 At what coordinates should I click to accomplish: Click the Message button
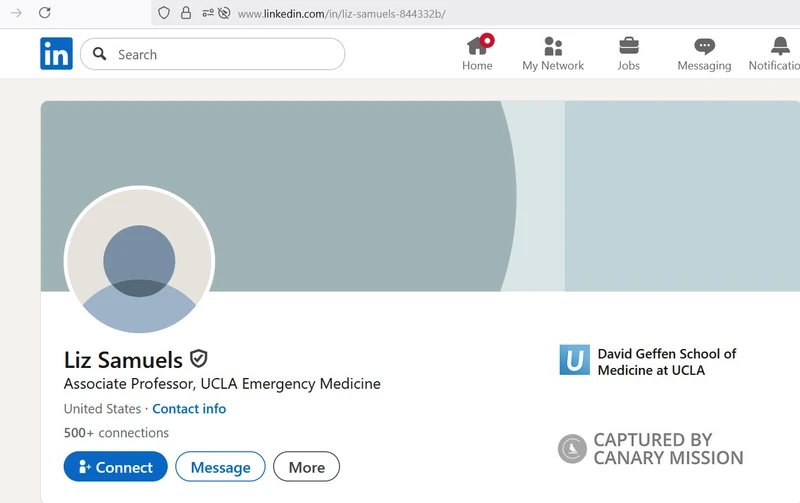pos(220,466)
